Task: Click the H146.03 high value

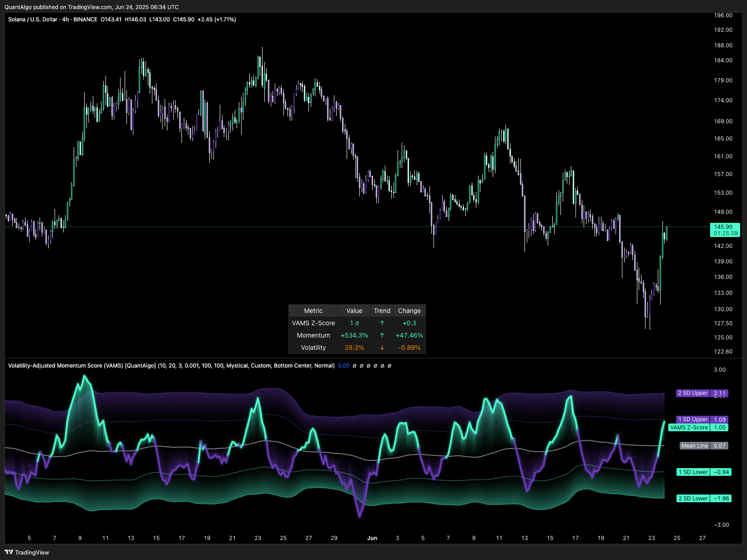Action: click(136, 20)
